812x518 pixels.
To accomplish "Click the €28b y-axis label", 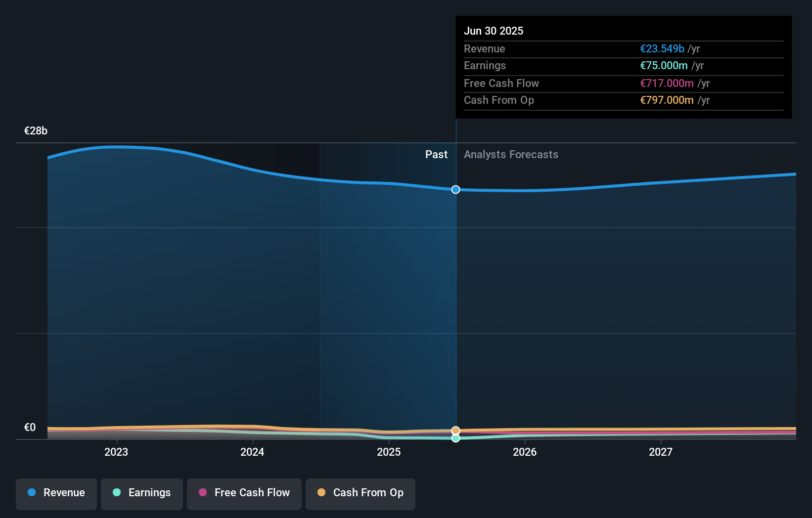I will [x=36, y=130].
